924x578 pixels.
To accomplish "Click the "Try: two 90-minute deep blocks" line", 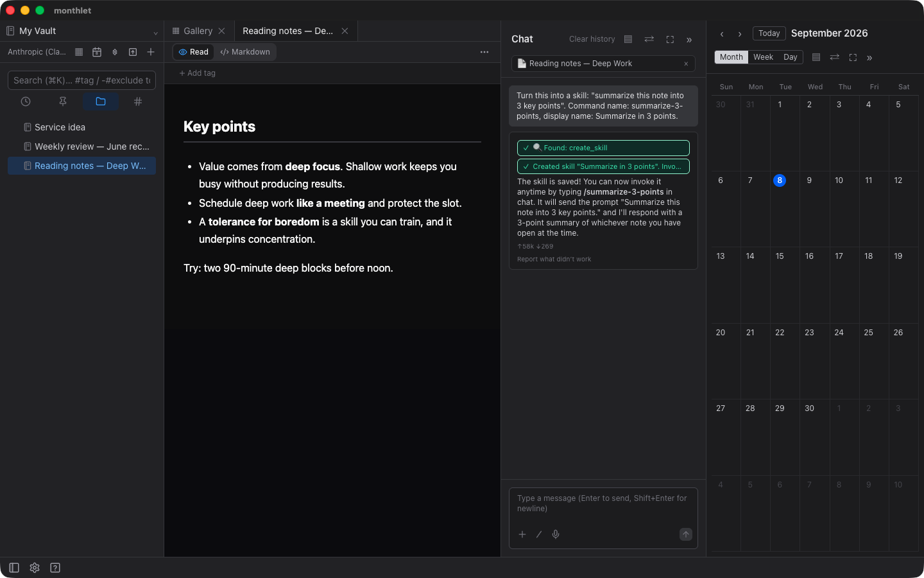I will tap(288, 268).
